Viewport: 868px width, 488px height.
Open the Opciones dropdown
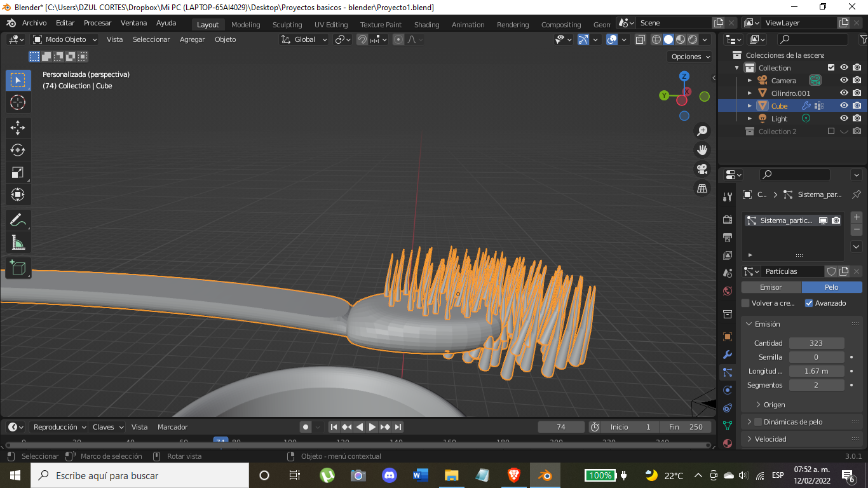(691, 57)
